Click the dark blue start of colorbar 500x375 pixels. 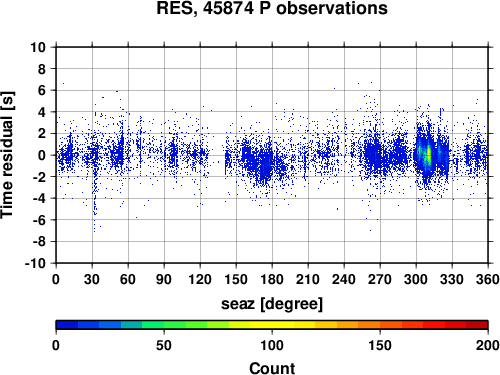coord(67,325)
